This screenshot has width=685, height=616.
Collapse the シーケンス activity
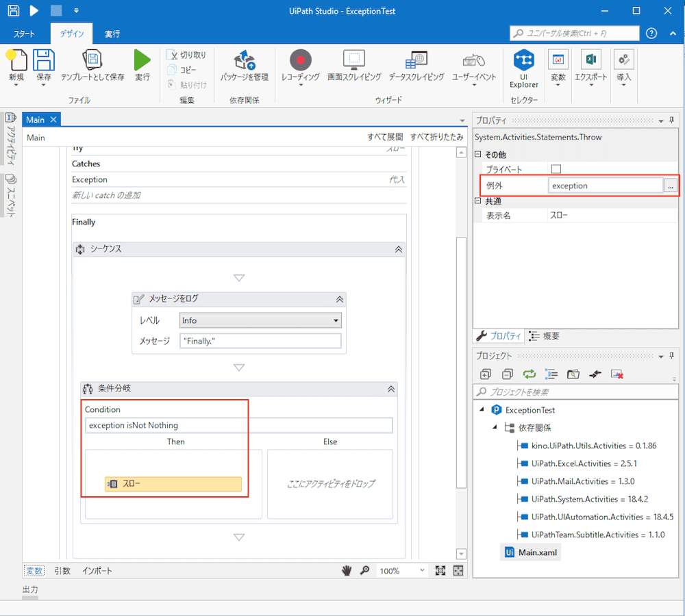pos(399,249)
